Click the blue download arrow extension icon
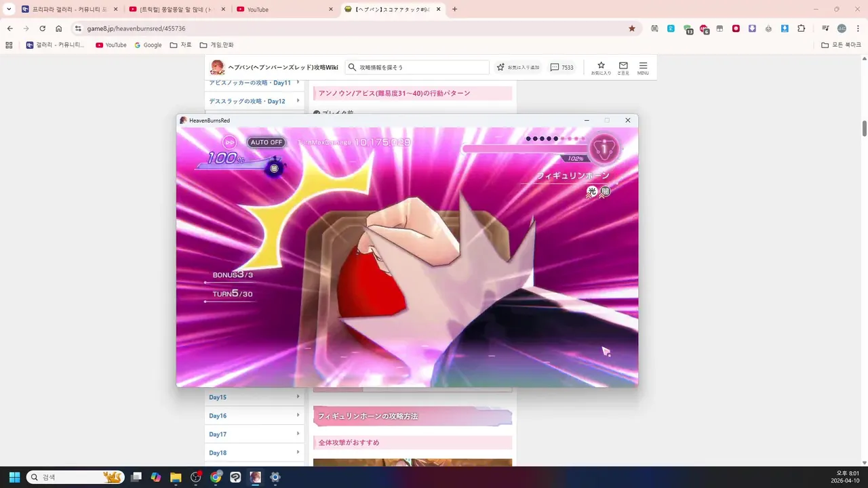868x488 pixels. coord(785,28)
